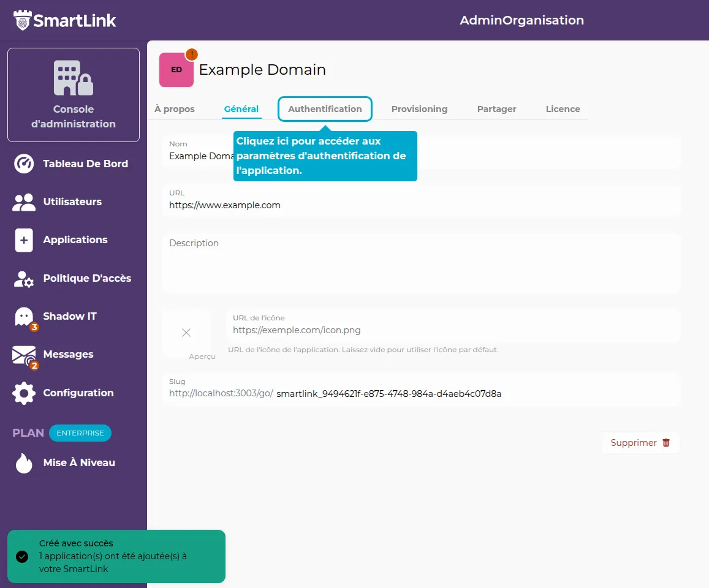Switch to the Authentification tab
This screenshot has height=588, width=709.
325,109
